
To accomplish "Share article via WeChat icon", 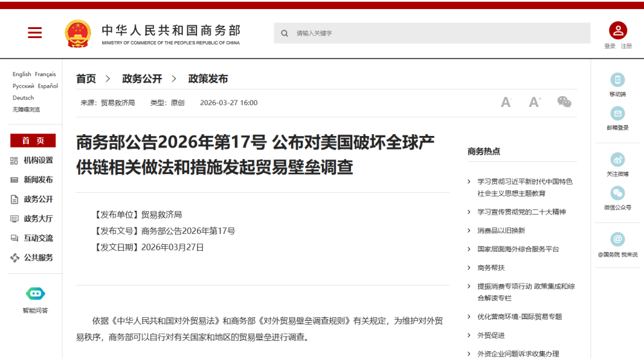I will coord(564,102).
